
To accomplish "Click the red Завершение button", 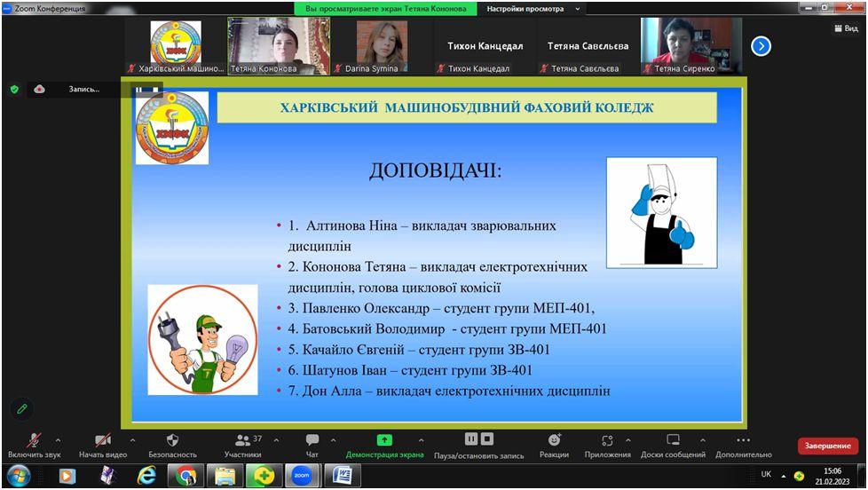I will point(827,446).
